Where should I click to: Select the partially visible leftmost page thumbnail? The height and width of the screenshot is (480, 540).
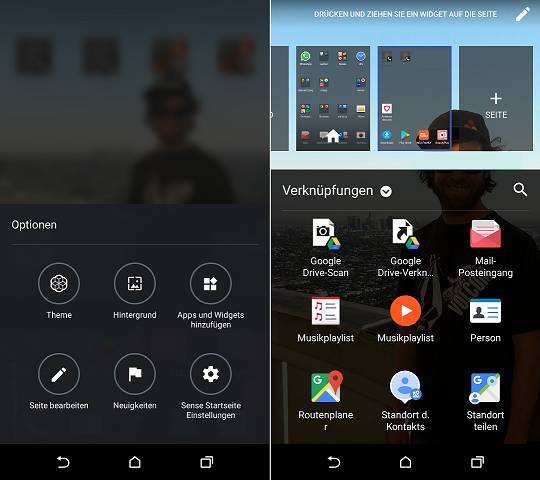[x=280, y=98]
